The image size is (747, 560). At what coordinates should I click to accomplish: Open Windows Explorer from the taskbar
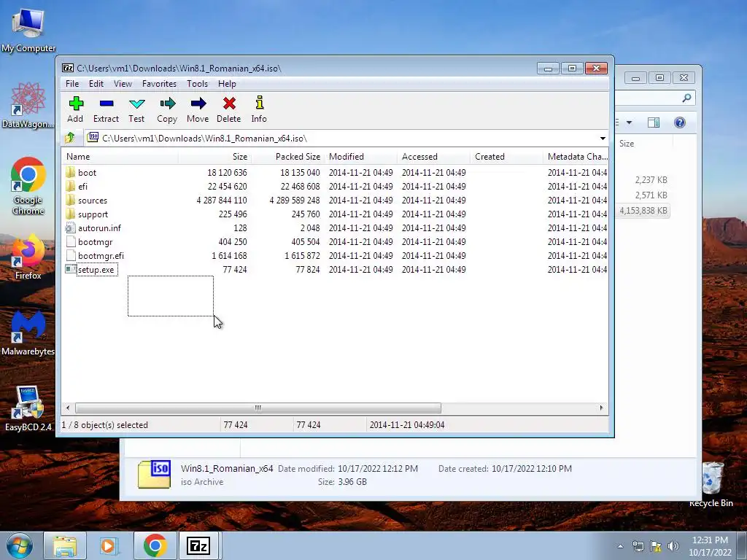[x=64, y=545]
